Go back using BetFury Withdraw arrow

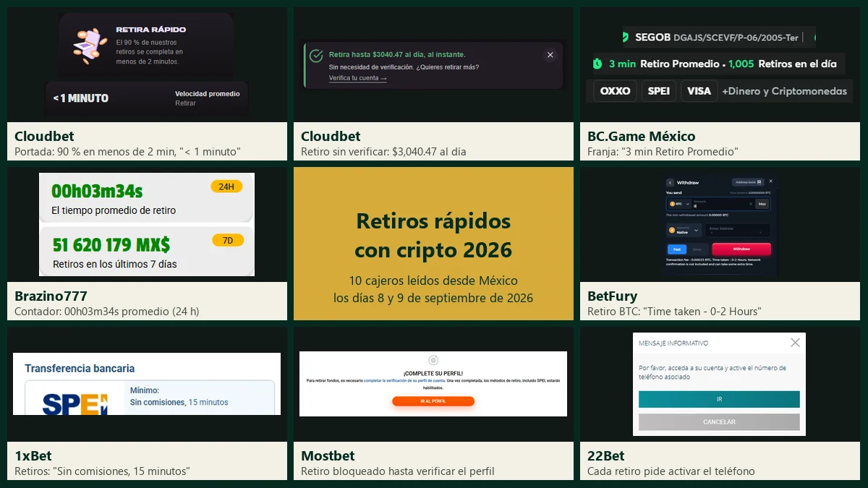point(670,183)
